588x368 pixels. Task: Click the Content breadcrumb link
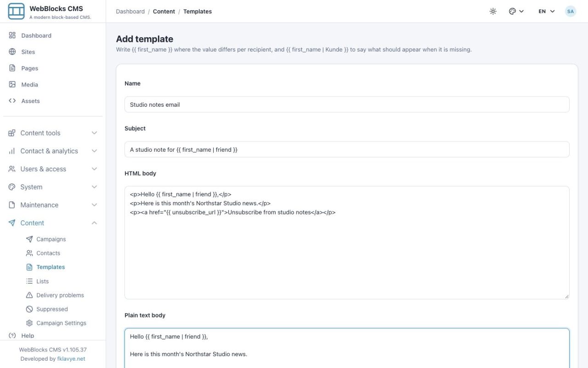coord(164,11)
